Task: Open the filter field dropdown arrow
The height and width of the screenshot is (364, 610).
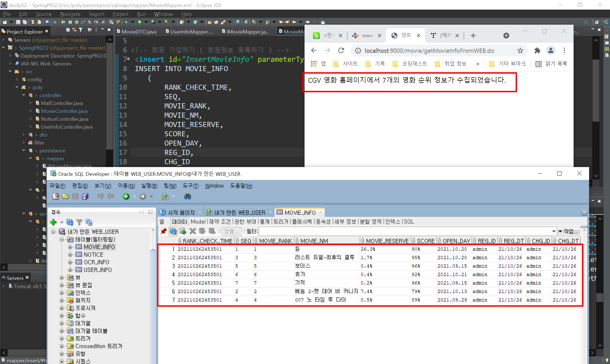Action: point(553,231)
